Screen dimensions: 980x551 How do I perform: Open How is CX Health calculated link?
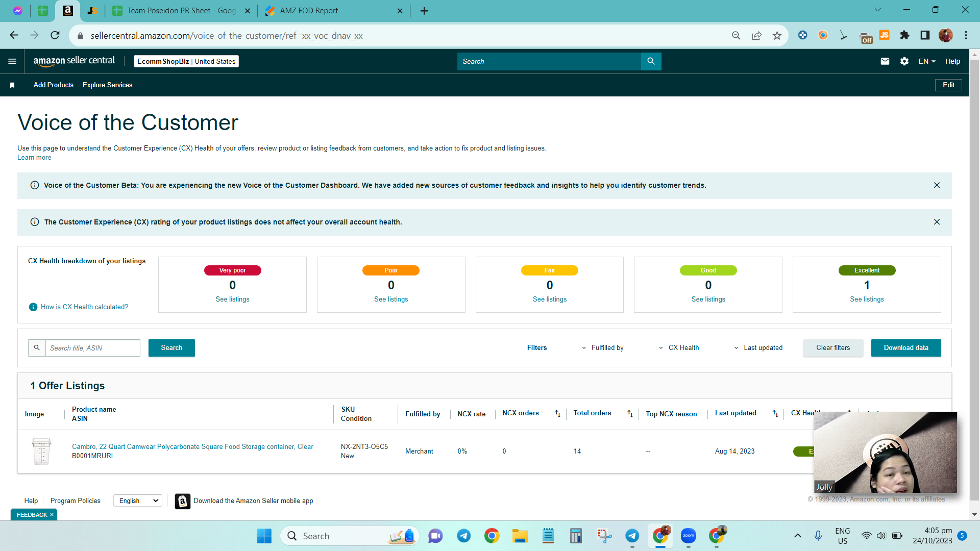click(x=84, y=307)
